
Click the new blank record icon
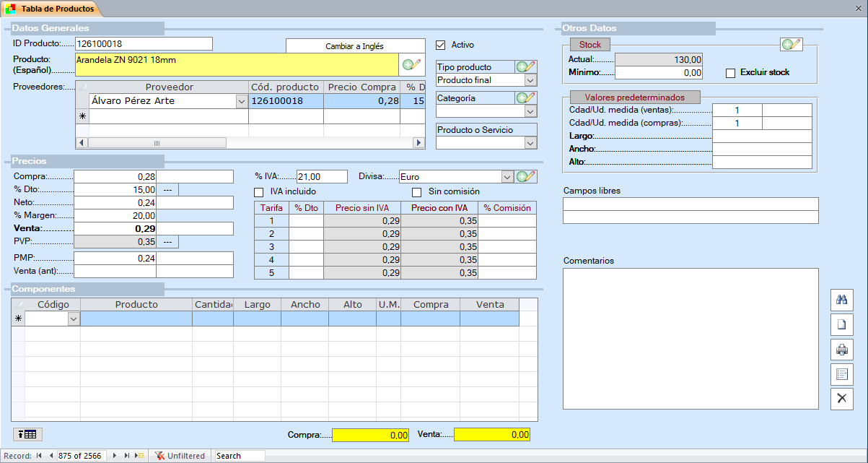[x=841, y=324]
